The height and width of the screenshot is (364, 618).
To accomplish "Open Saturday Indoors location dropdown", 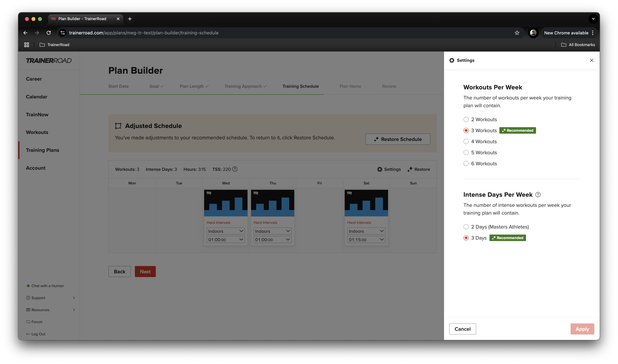I will click(x=366, y=231).
